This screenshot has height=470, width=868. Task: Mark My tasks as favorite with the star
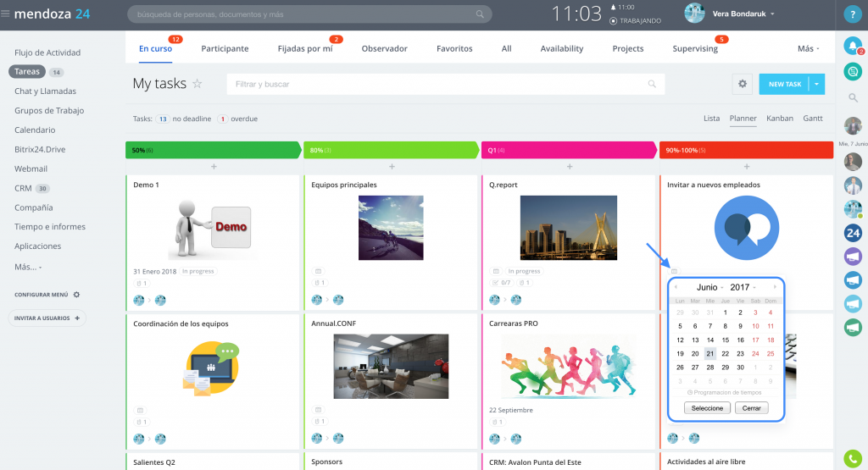[x=197, y=84]
